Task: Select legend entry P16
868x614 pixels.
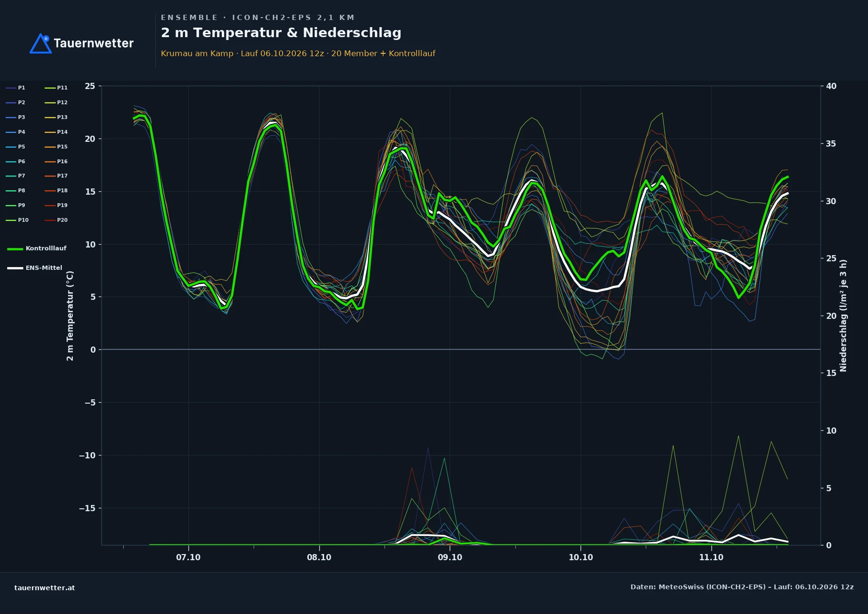Action: point(56,161)
